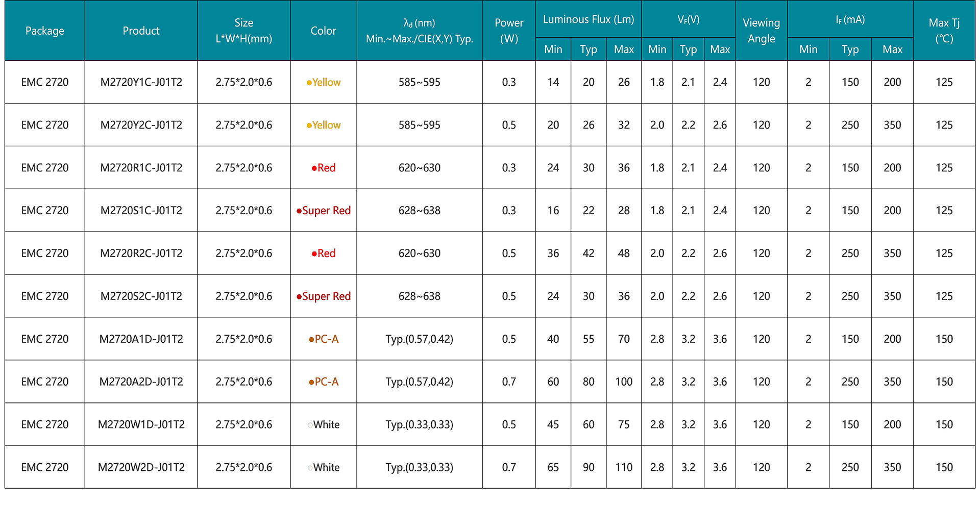The image size is (980, 505).
Task: Select product M2720A2D-J01T2
Action: 141,382
